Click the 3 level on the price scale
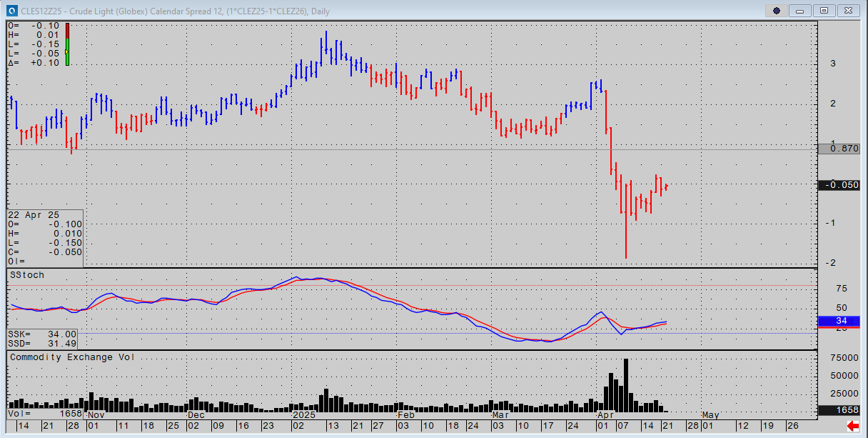868x438 pixels. pyautogui.click(x=832, y=64)
